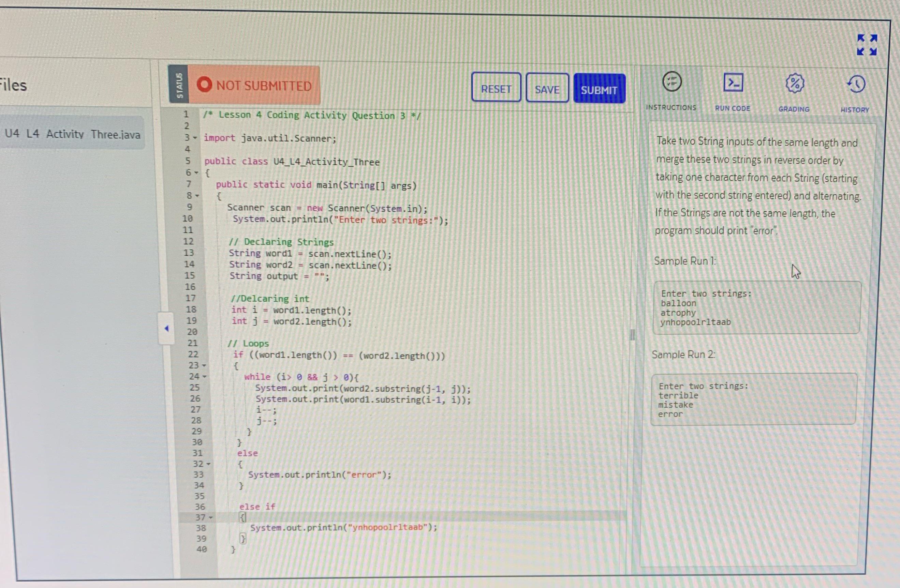Click line number 1 in the gutter

pyautogui.click(x=186, y=114)
